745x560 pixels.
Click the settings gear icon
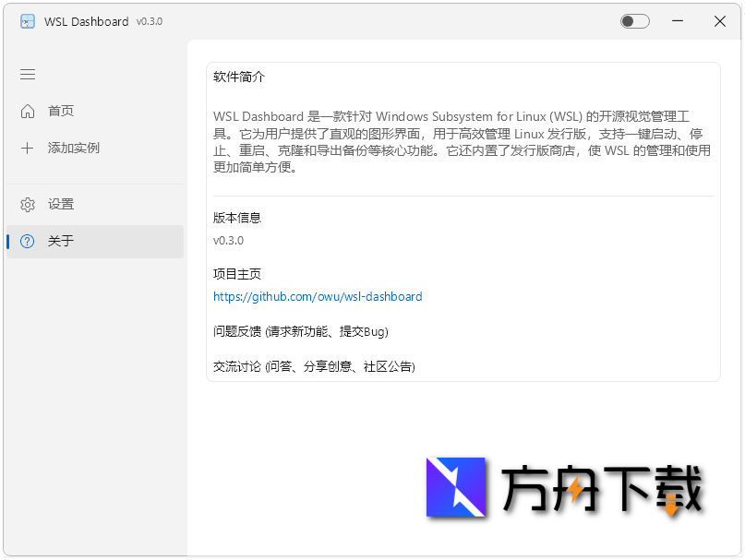pyautogui.click(x=28, y=204)
